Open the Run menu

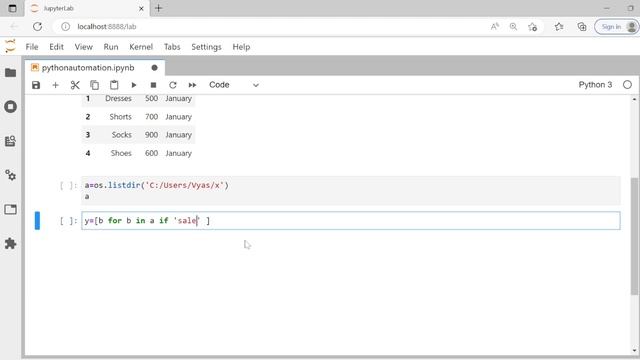111,47
